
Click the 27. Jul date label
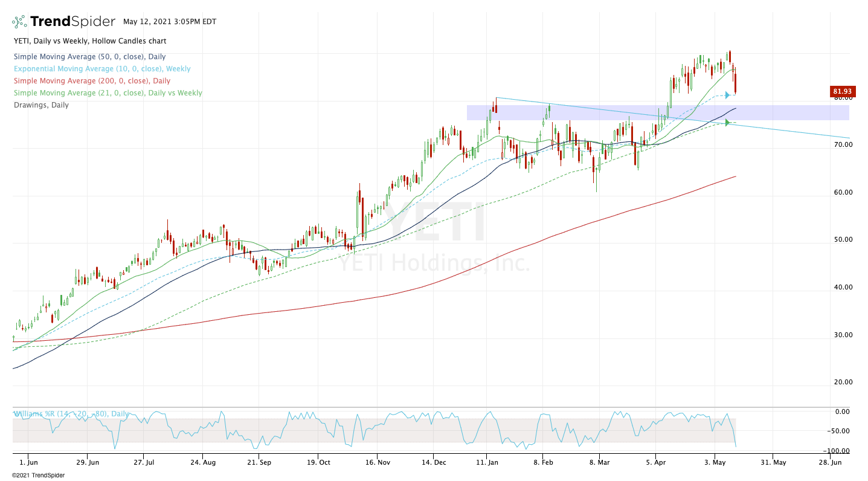pos(143,463)
